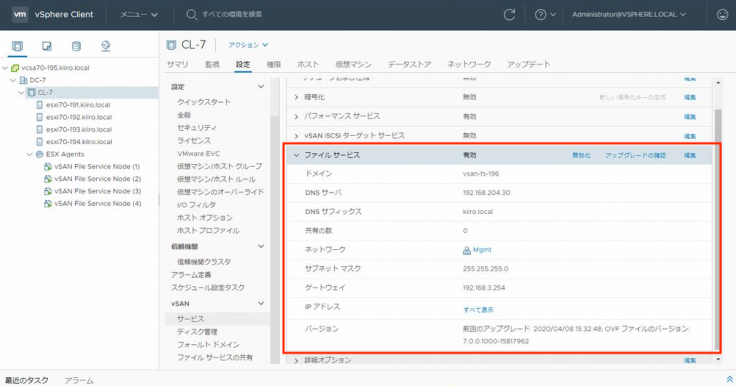
Task: Open Hosts and Clusters inventory view icon
Action: (17, 46)
